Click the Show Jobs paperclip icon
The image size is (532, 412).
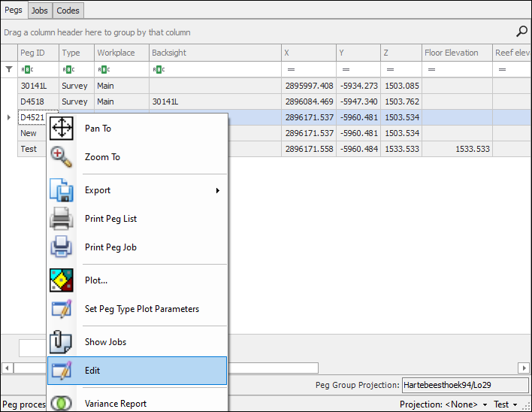(61, 342)
